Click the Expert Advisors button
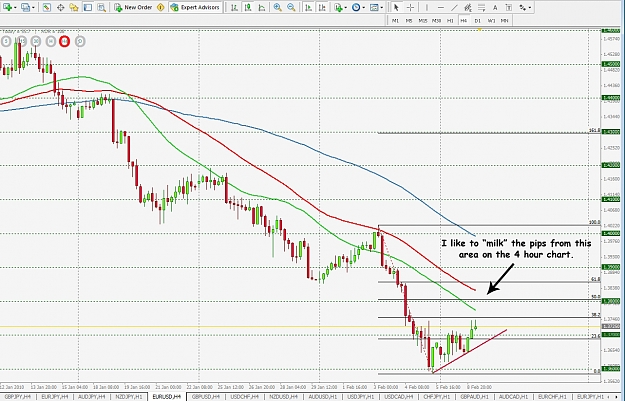This screenshot has height=401, width=625. [x=195, y=7]
